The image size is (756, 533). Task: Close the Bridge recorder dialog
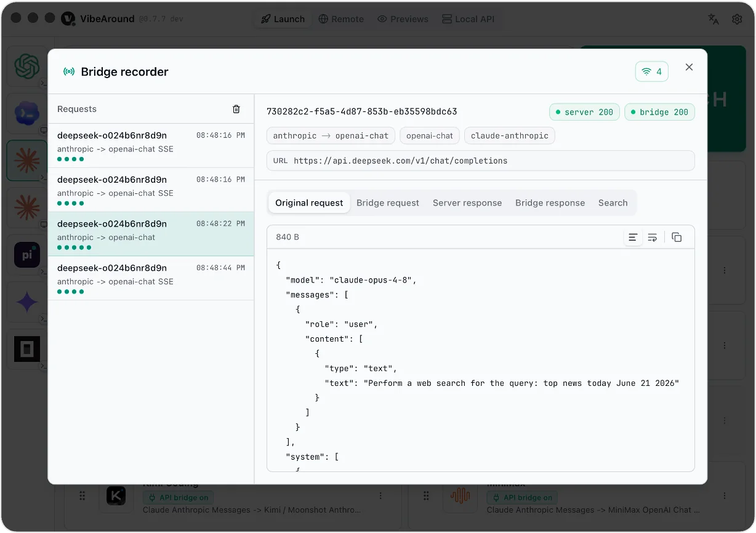[x=689, y=67]
